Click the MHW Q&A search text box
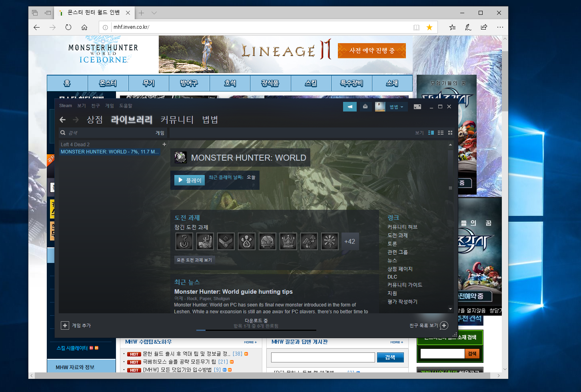This screenshot has width=581, height=392. [x=323, y=357]
